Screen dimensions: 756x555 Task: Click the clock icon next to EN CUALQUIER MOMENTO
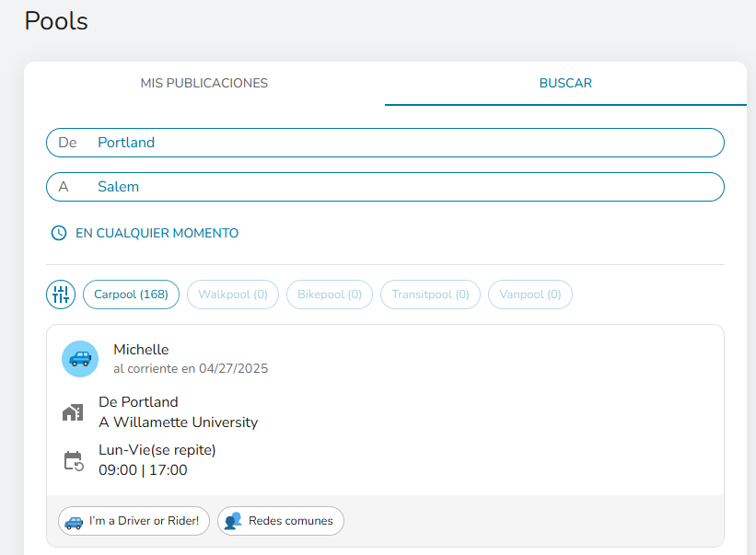(60, 233)
